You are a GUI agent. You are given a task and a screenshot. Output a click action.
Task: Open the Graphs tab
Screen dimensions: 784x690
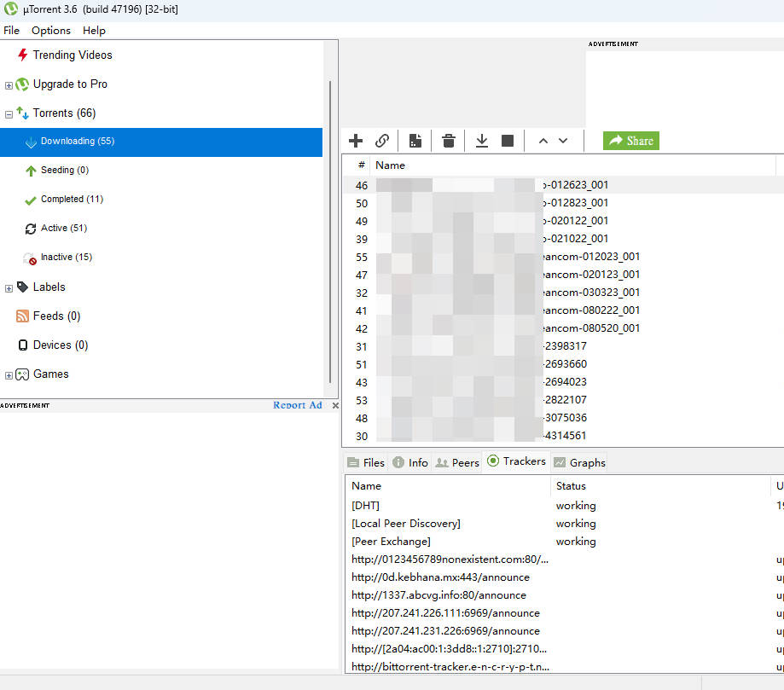click(x=579, y=462)
